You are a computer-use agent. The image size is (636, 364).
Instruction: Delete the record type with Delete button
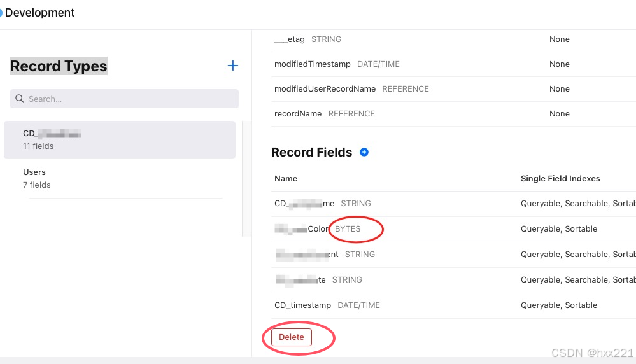click(291, 337)
